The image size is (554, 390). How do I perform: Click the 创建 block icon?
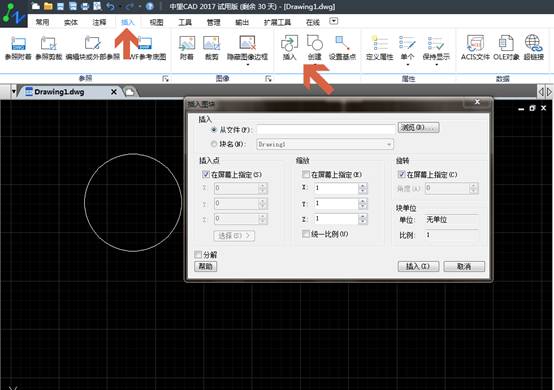(x=314, y=43)
